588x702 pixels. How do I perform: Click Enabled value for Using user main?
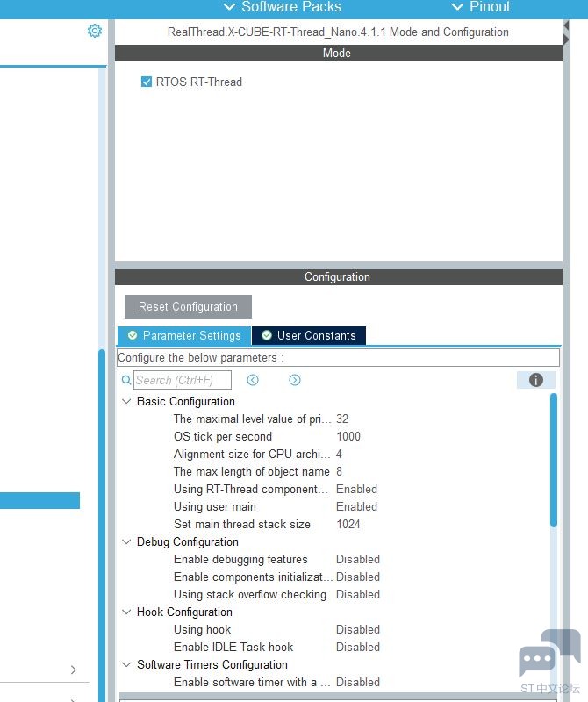(x=357, y=506)
